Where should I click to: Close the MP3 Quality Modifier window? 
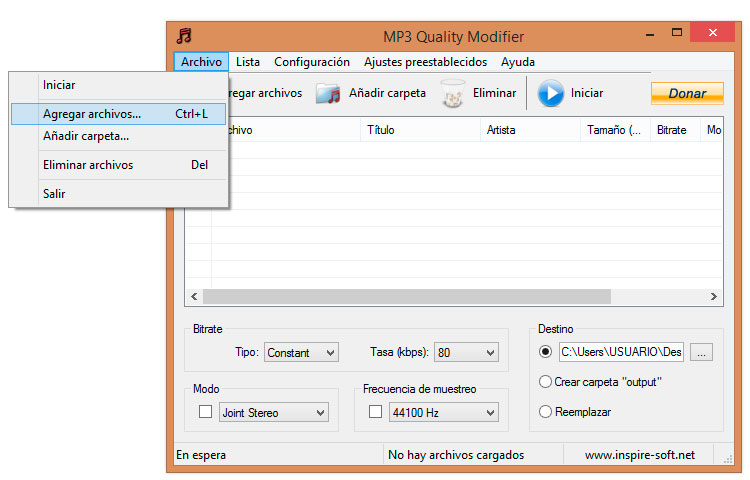pos(713,33)
